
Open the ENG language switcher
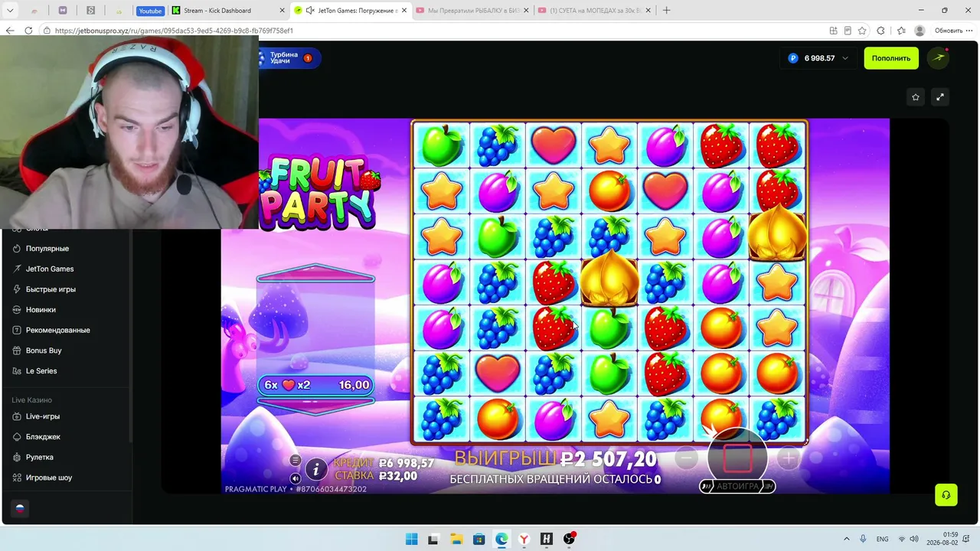coord(882,539)
